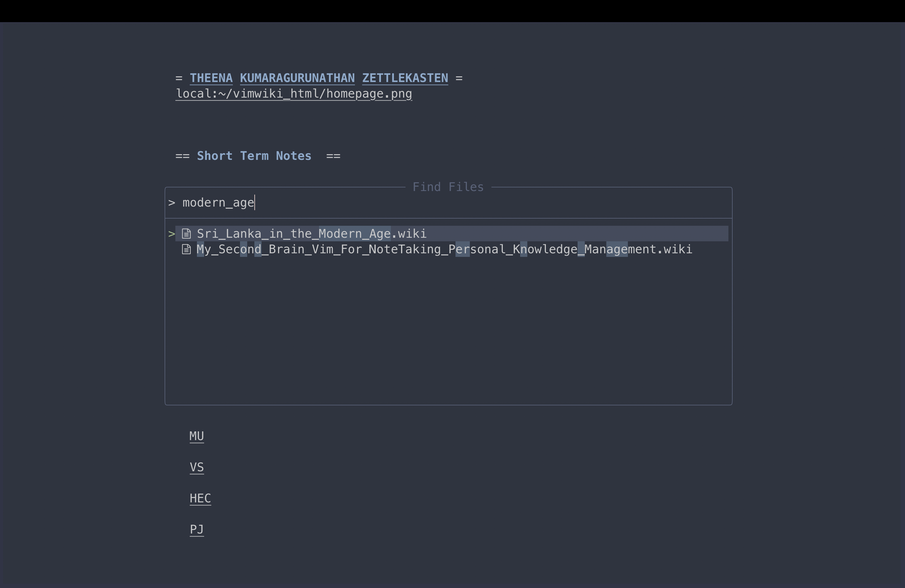Toggle the Find Files search input field
Viewport: 905px width, 588px height.
(448, 203)
